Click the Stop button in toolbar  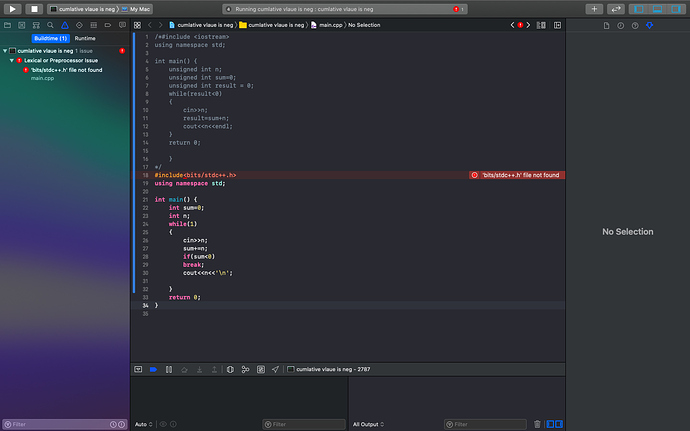(x=34, y=9)
